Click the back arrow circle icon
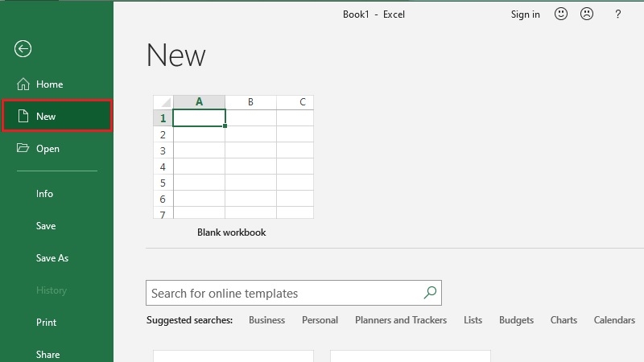This screenshot has width=644, height=362. pos(23,49)
